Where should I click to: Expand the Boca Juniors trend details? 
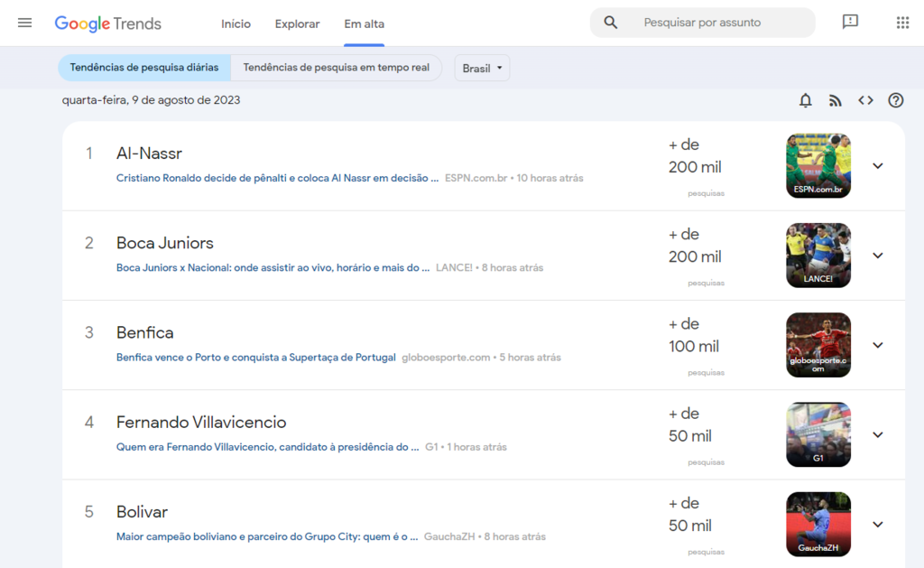point(877,255)
